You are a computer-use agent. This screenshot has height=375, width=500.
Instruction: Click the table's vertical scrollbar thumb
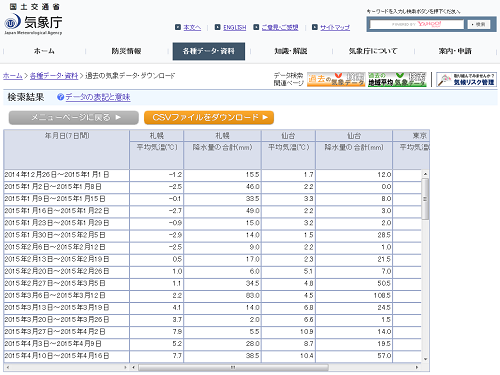[425, 199]
